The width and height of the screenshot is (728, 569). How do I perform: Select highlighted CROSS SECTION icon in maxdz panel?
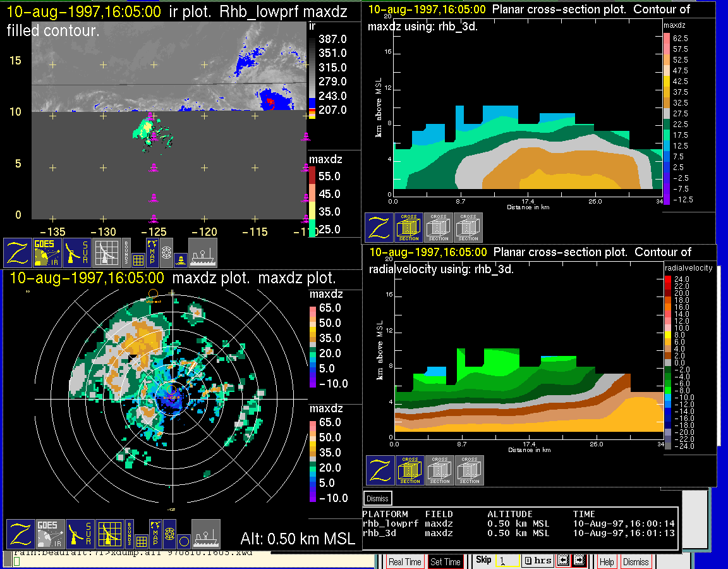[409, 227]
